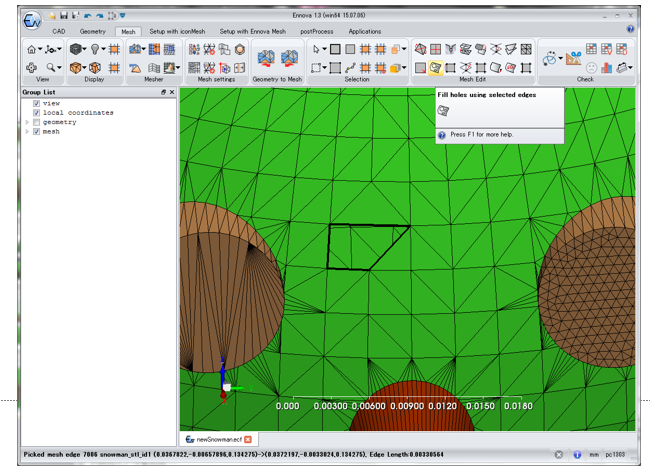Expand the mesh tree node

coord(27,131)
